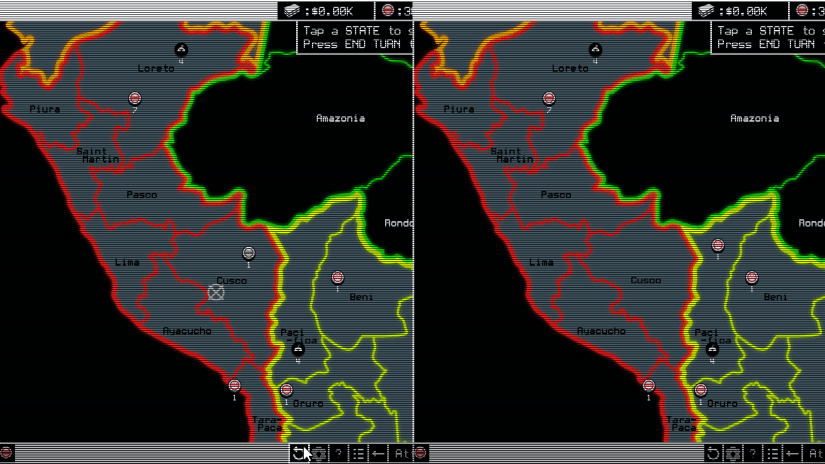
Task: Select the Lima state on the right map
Action: click(541, 262)
